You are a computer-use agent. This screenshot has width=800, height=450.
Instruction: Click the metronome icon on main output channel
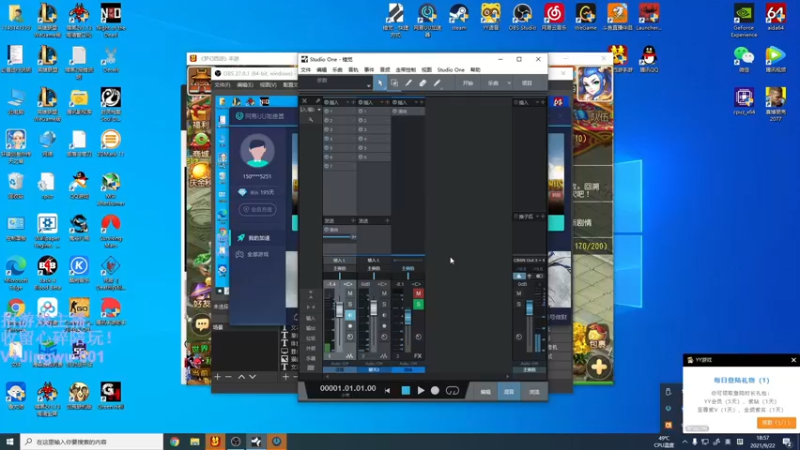pyautogui.click(x=519, y=276)
